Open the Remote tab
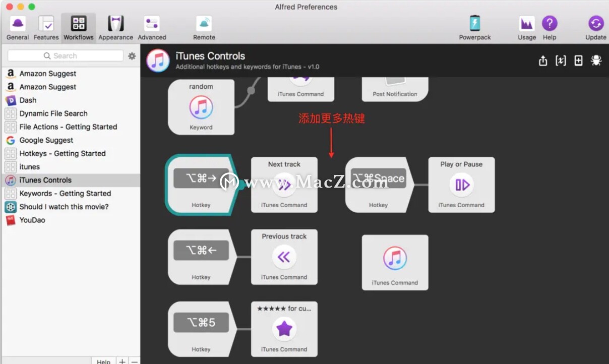 204,28
